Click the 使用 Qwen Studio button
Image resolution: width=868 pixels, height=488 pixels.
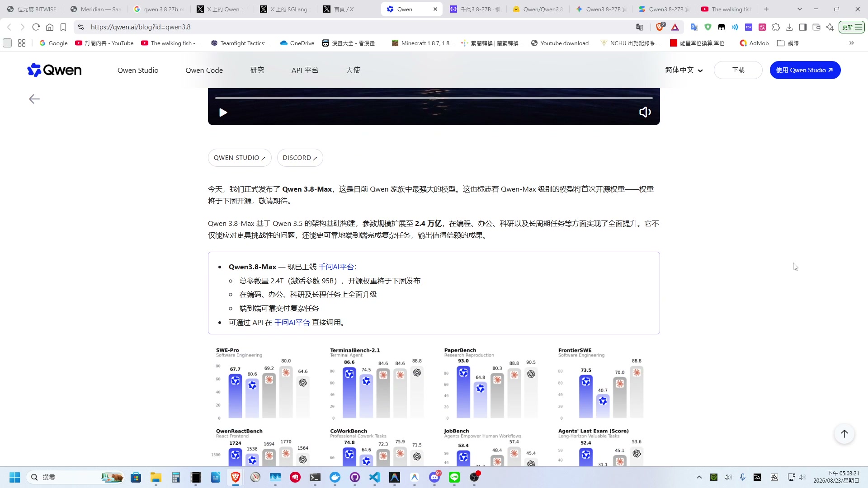[805, 70]
